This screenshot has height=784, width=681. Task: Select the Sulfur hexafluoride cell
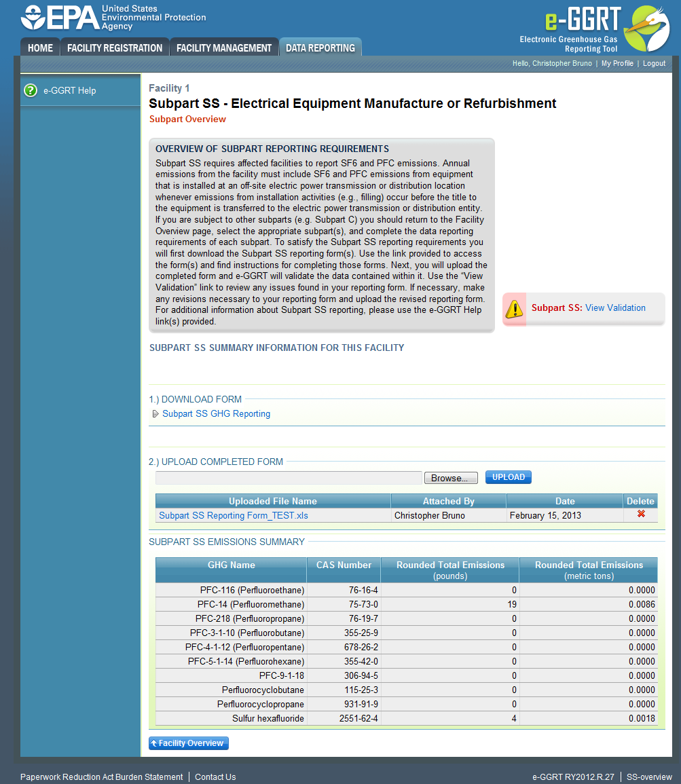[231, 719]
